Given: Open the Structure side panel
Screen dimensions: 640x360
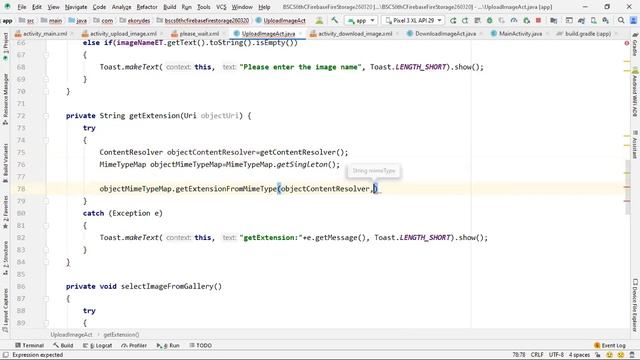Looking at the screenshot, I should [5, 258].
